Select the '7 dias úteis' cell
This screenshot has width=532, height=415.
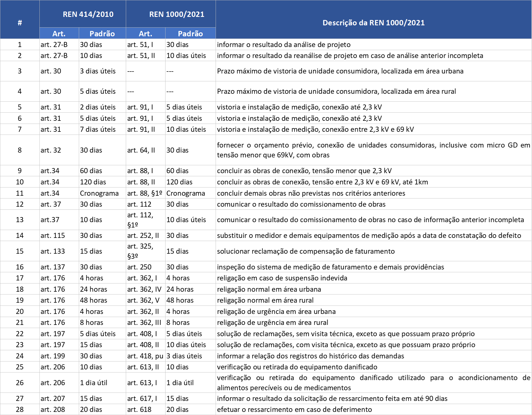coord(98,129)
